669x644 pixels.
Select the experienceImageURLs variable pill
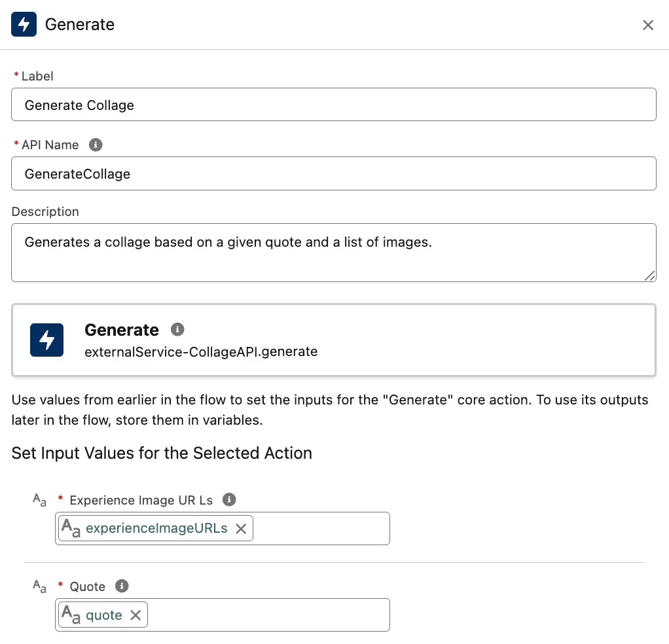[156, 528]
